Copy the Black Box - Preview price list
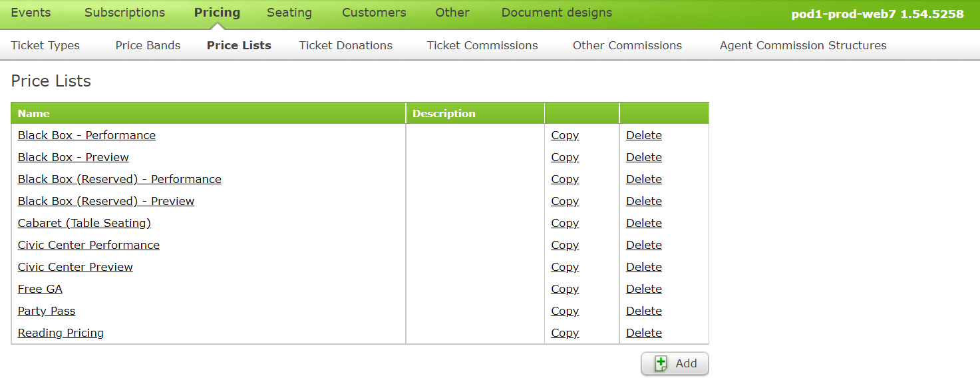Image resolution: width=980 pixels, height=378 pixels. 565,157
